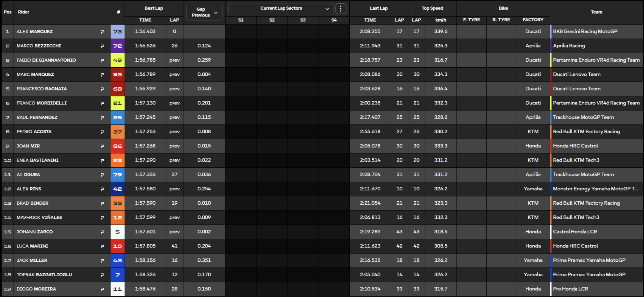Click the BK8 Gresini Racing MotoGP team name
Screen dimensions: 644x297
(x=585, y=31)
